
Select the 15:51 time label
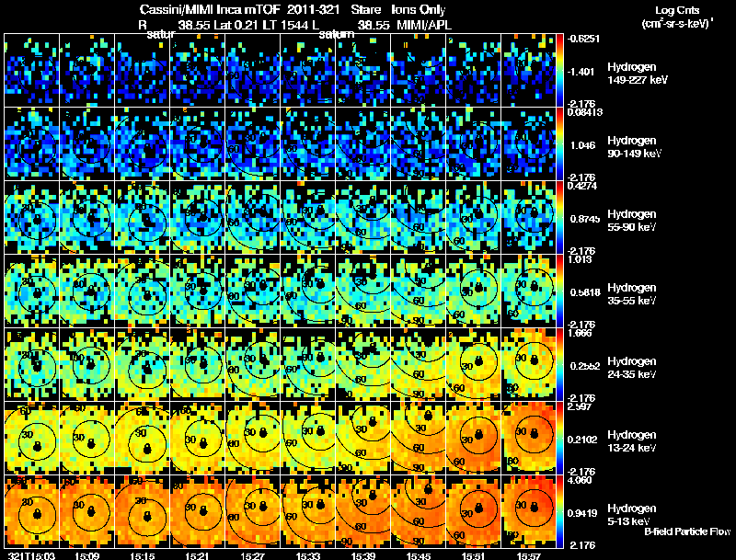(474, 555)
